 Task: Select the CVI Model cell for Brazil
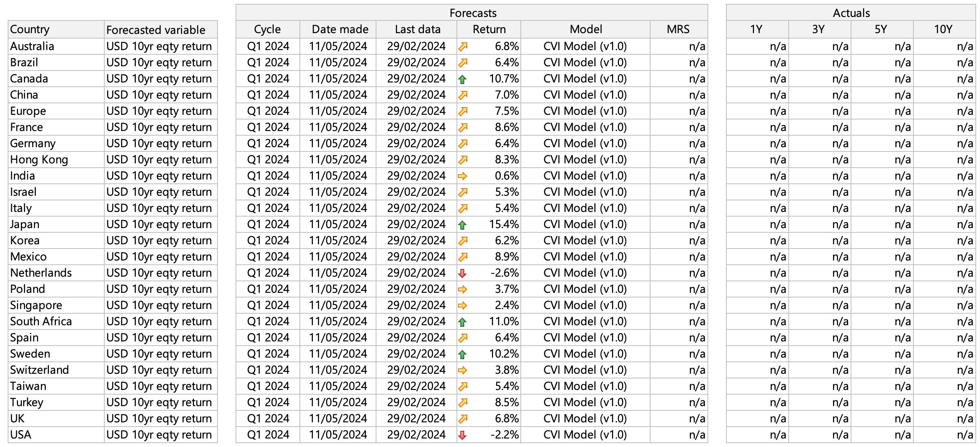point(585,62)
